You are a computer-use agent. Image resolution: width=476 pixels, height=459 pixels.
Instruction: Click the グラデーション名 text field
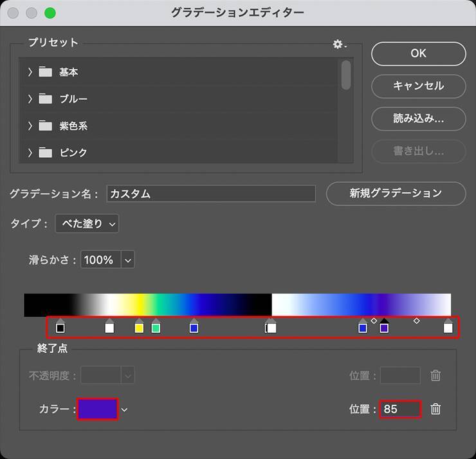211,194
